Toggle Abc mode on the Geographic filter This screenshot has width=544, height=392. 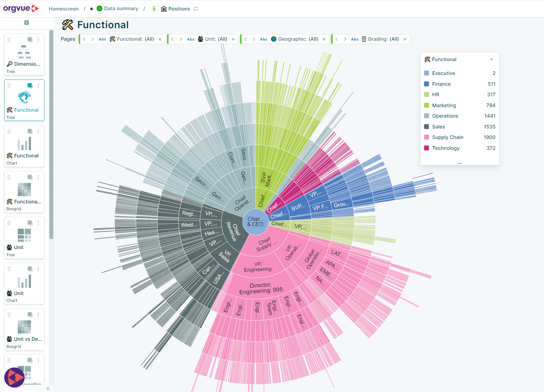coord(264,39)
